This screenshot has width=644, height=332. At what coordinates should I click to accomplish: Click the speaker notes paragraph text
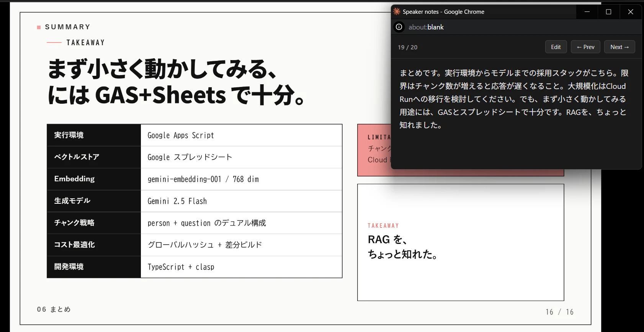click(x=514, y=99)
